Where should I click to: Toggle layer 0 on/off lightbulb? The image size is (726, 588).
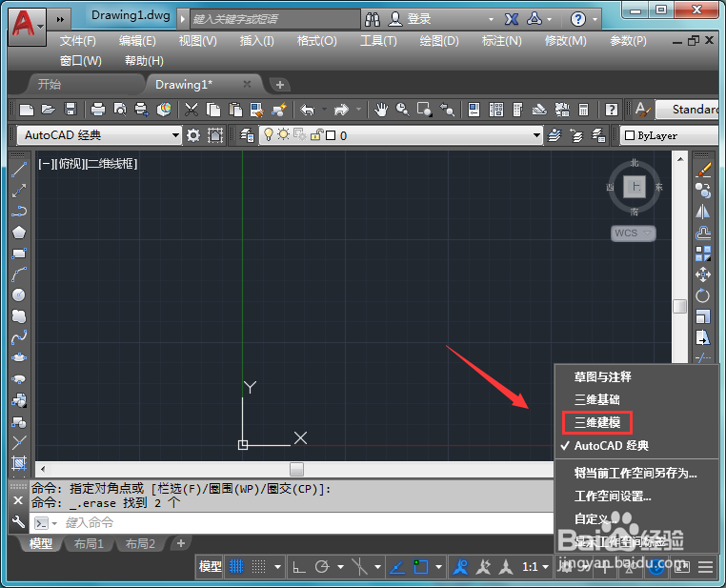268,134
